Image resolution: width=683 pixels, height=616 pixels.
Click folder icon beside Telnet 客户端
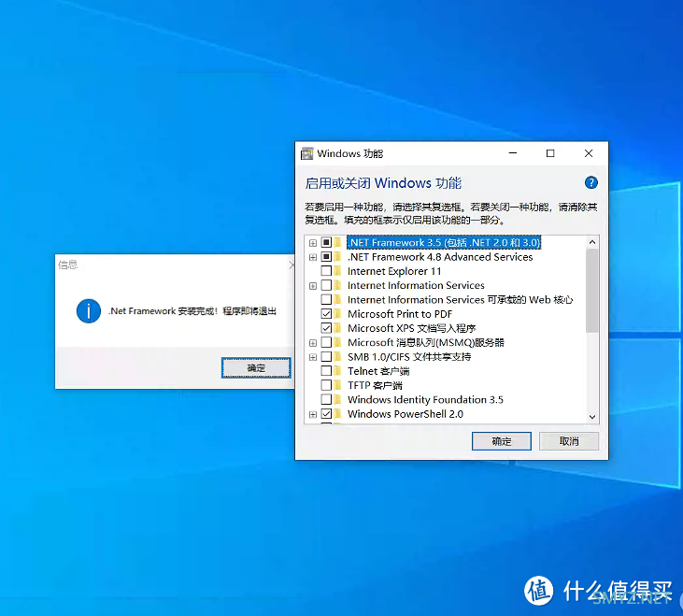(338, 371)
